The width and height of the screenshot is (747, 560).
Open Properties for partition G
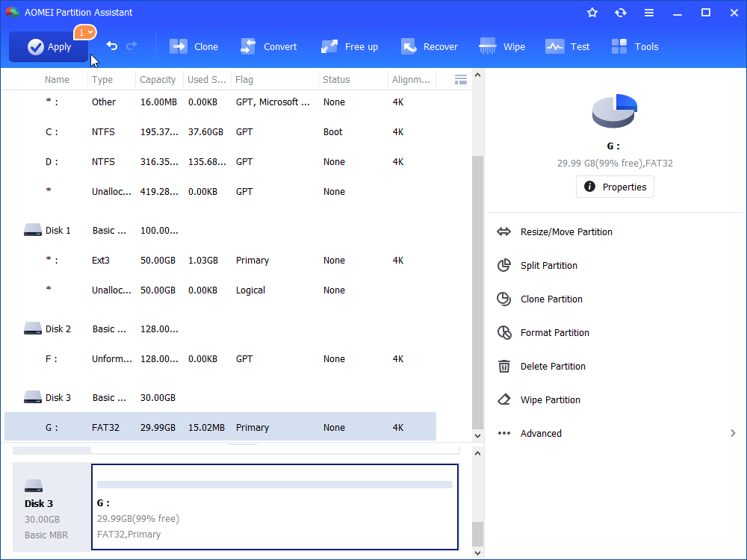pos(615,187)
